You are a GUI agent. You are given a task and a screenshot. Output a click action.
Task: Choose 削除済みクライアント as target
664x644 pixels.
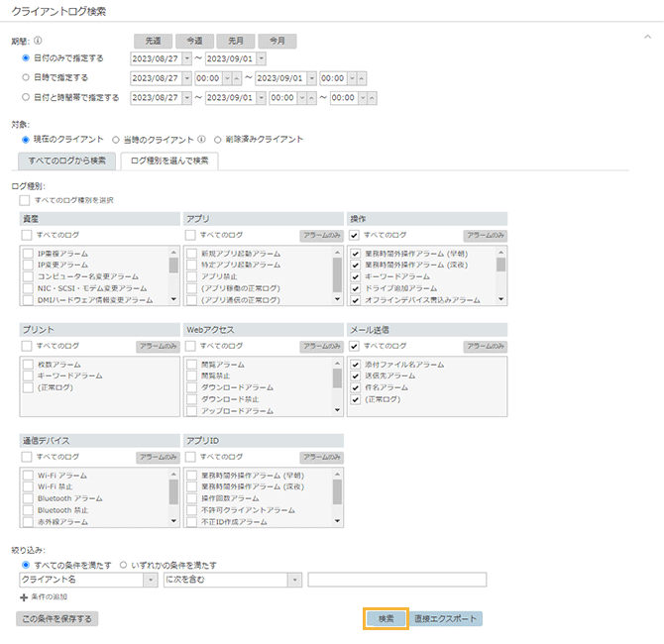[x=218, y=140]
